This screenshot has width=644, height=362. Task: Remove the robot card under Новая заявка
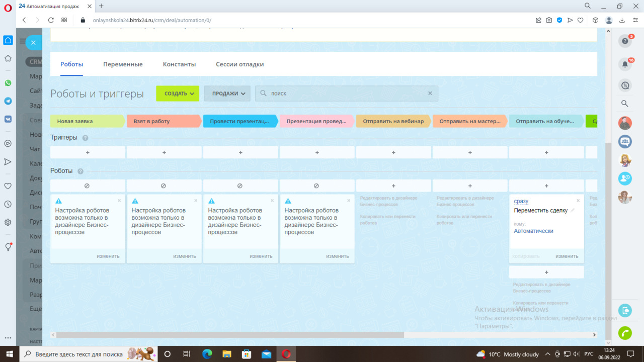pos(119,201)
